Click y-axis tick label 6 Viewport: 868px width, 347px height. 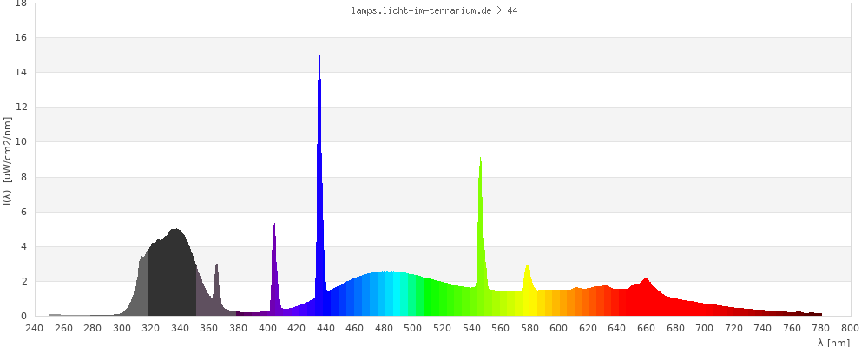click(x=23, y=212)
